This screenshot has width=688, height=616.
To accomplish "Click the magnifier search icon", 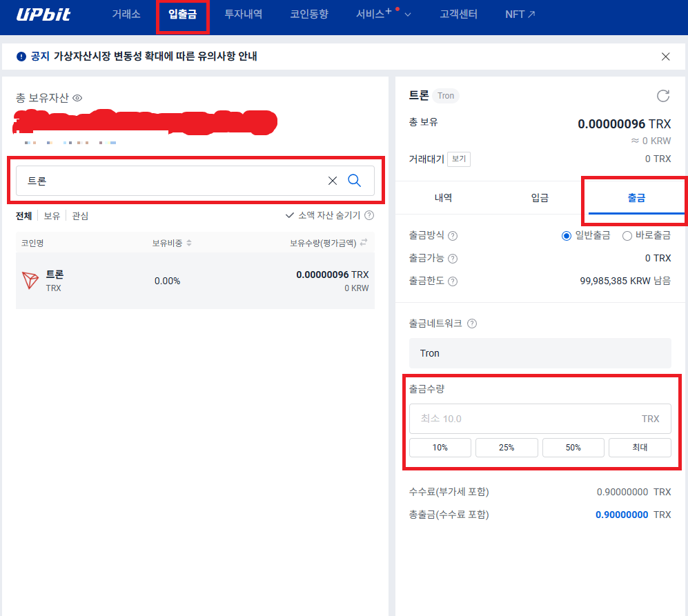I will (355, 180).
